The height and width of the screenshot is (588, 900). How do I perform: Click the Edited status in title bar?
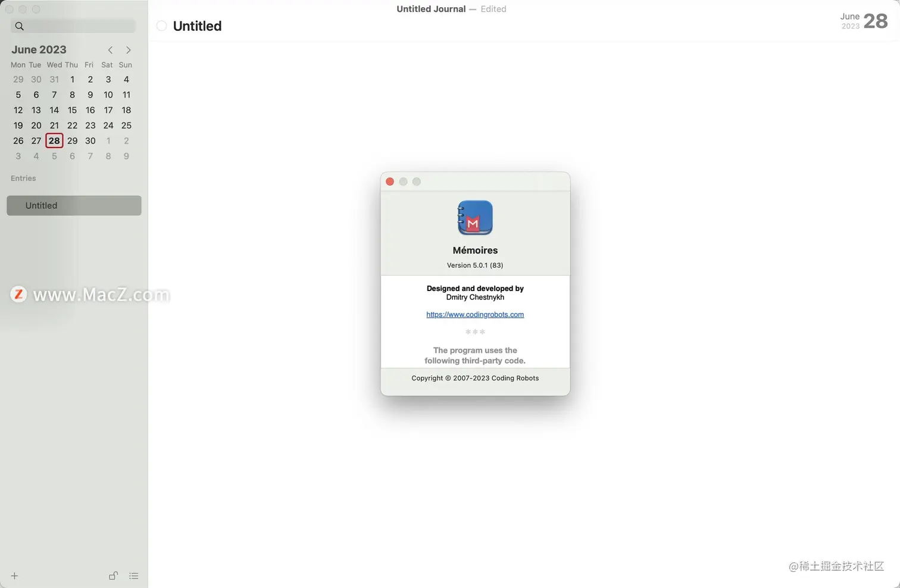[493, 9]
